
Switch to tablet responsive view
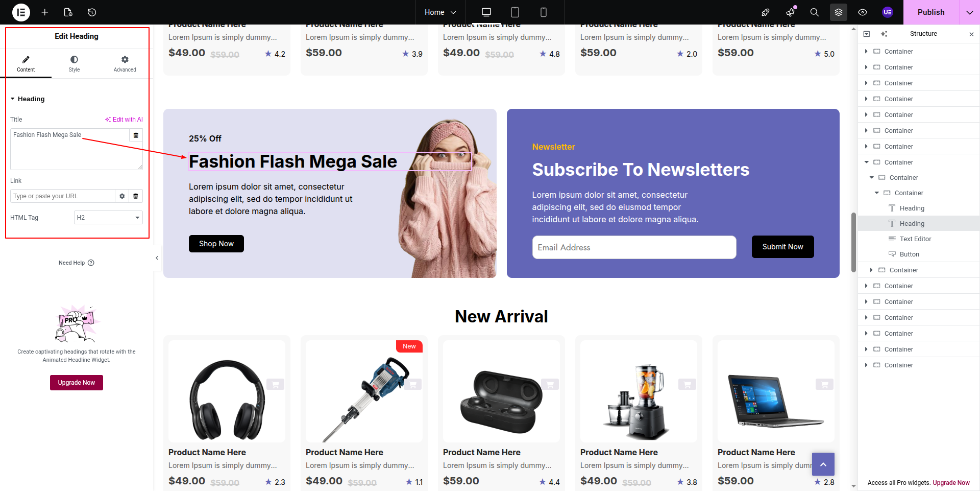click(x=515, y=12)
